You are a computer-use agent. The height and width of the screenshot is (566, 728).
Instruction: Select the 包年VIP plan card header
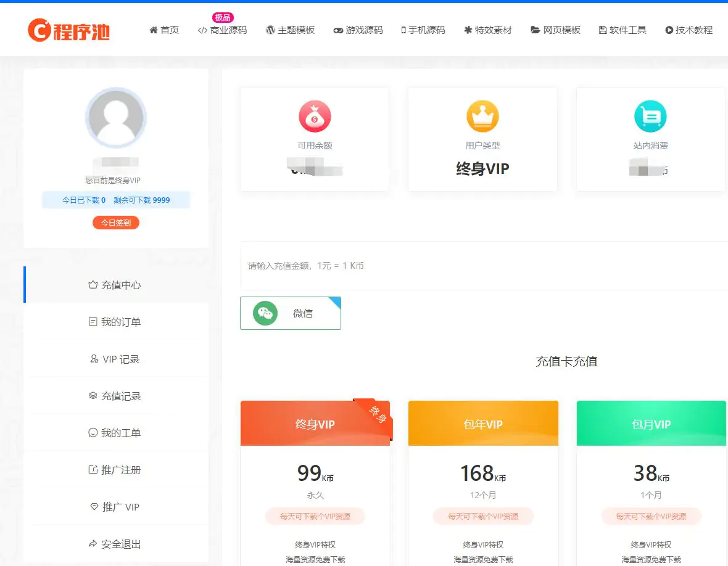(483, 424)
